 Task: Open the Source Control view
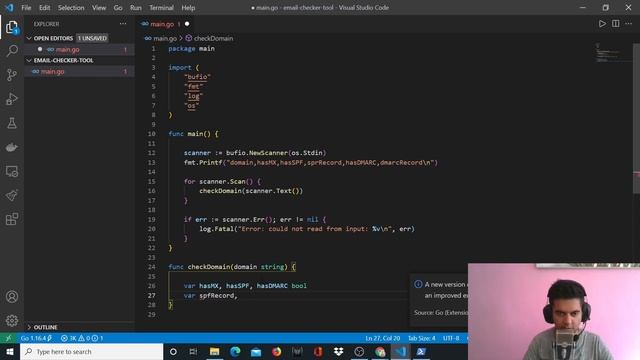click(x=12, y=75)
